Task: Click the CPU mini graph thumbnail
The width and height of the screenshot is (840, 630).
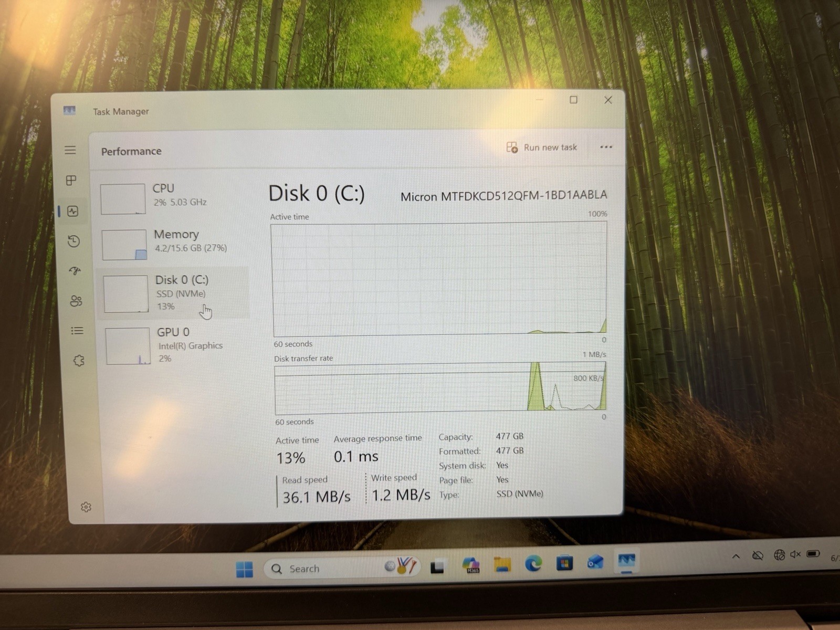Action: click(123, 198)
